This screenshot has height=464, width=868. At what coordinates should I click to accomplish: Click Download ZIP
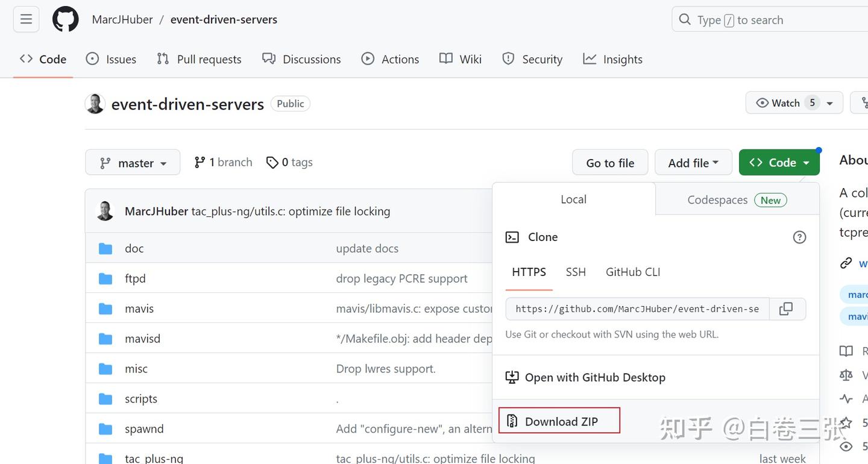click(x=560, y=421)
